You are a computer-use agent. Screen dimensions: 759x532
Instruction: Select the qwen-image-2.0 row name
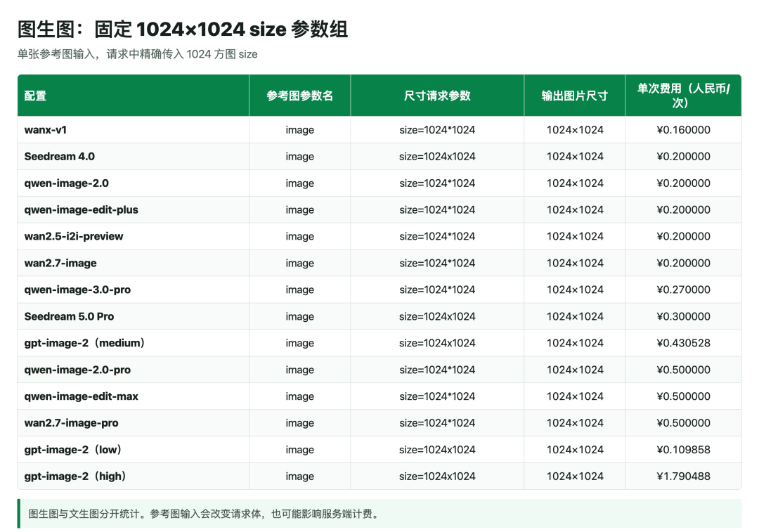point(66,183)
